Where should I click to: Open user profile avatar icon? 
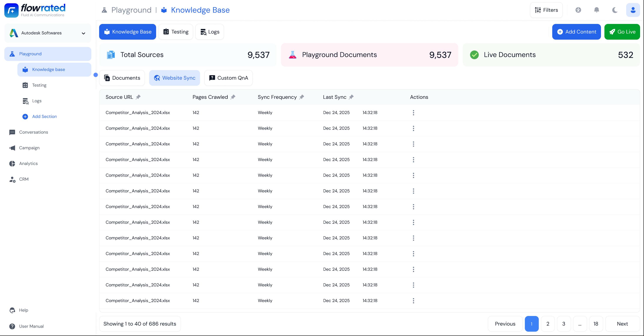coord(633,10)
